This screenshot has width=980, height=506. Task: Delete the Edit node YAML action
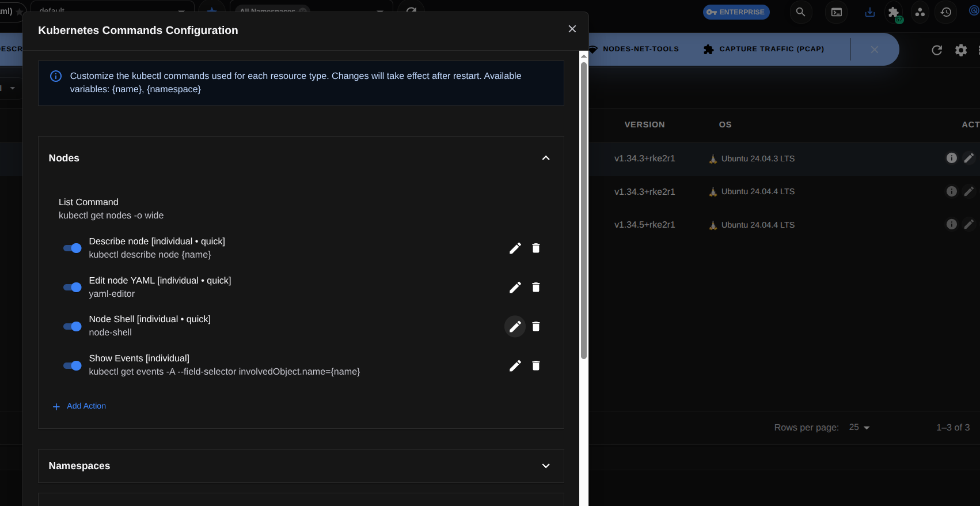point(536,288)
